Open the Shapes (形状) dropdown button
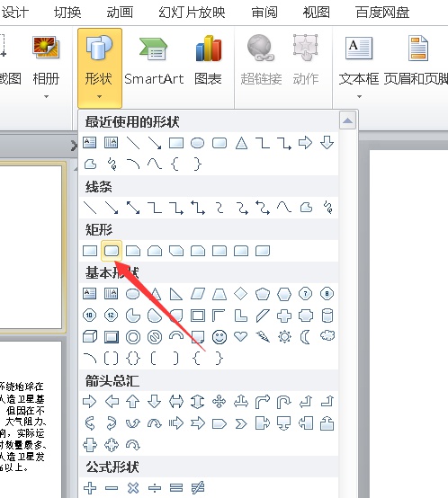The height and width of the screenshot is (498, 448). coord(100,68)
